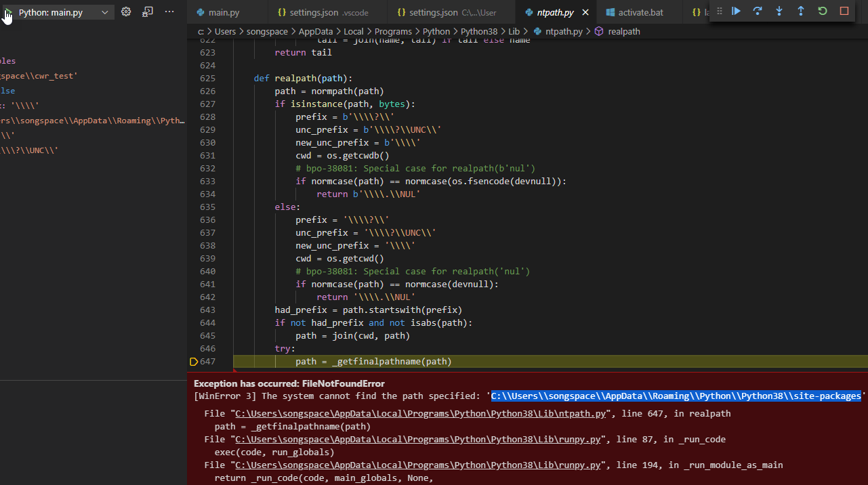Toggle a breakpoint on line 640 gutter
Viewport: 868px width, 485px height.
pyautogui.click(x=193, y=271)
